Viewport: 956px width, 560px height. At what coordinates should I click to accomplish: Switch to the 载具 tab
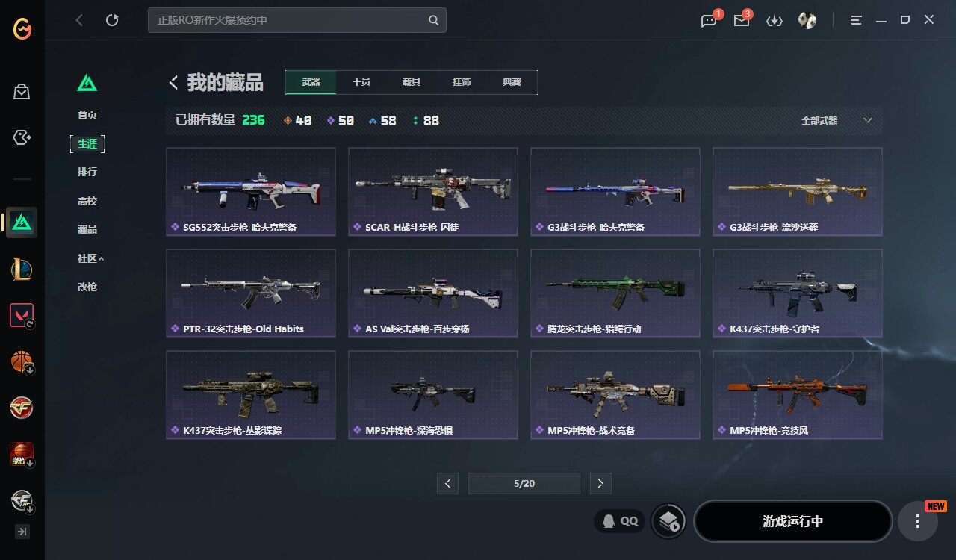tap(412, 82)
